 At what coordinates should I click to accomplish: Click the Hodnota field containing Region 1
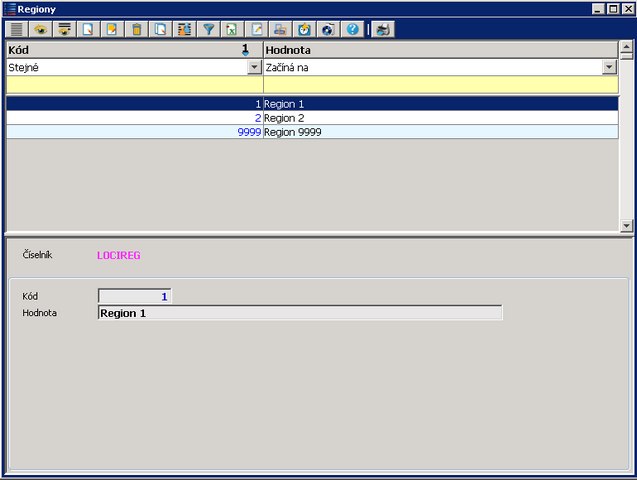300,313
